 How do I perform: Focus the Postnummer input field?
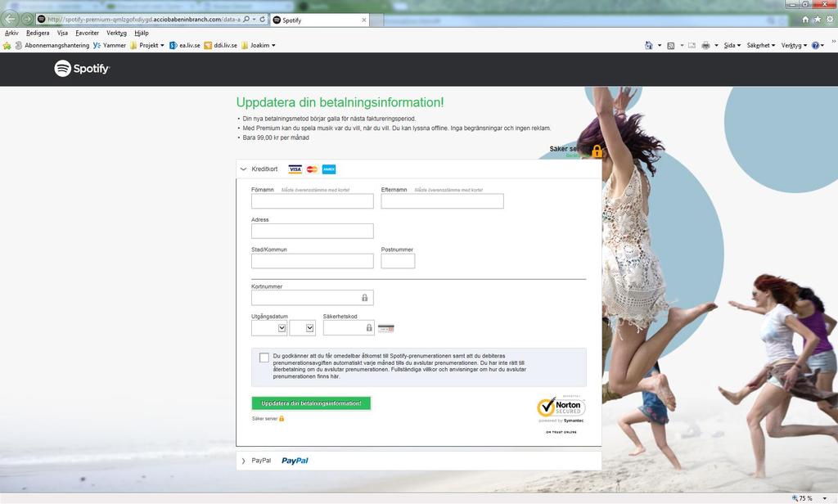point(398,261)
